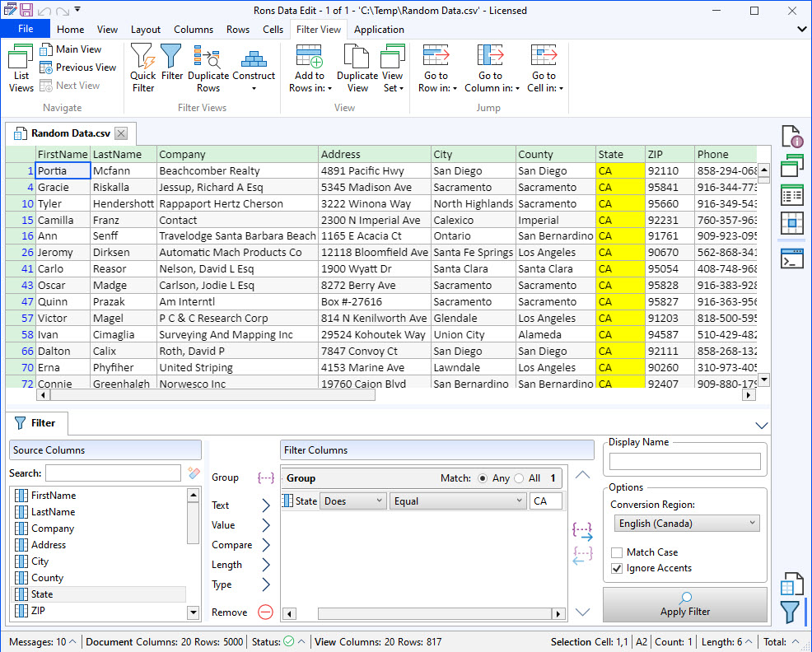812x652 pixels.
Task: Open the Duplicate Rows tool
Action: 208,68
